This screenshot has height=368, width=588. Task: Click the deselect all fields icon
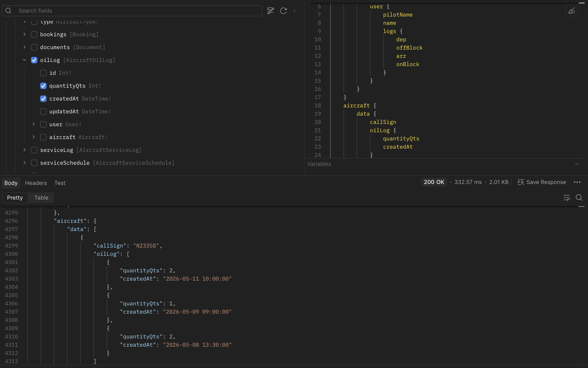click(270, 11)
